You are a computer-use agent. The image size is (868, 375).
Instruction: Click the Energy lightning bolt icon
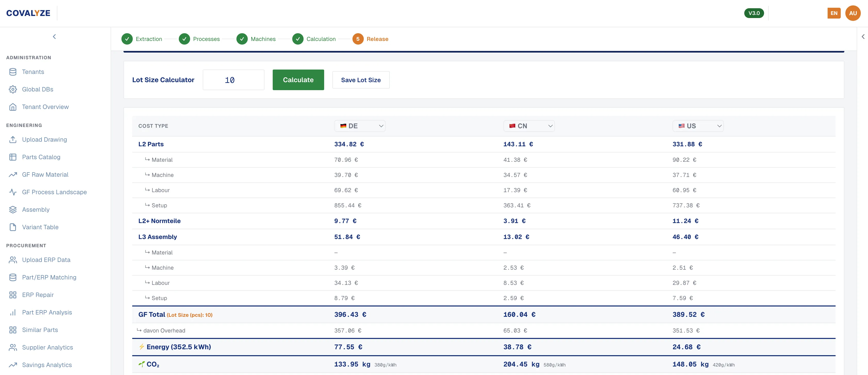tap(141, 347)
